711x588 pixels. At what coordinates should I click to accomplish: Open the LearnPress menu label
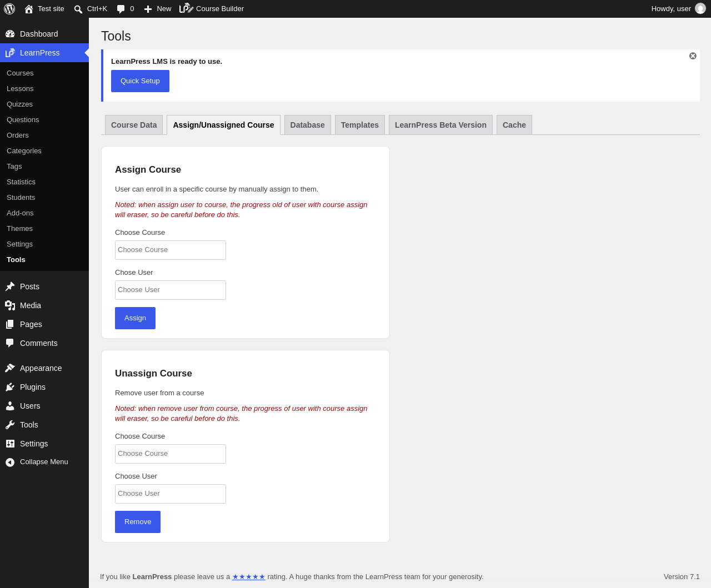point(40,53)
